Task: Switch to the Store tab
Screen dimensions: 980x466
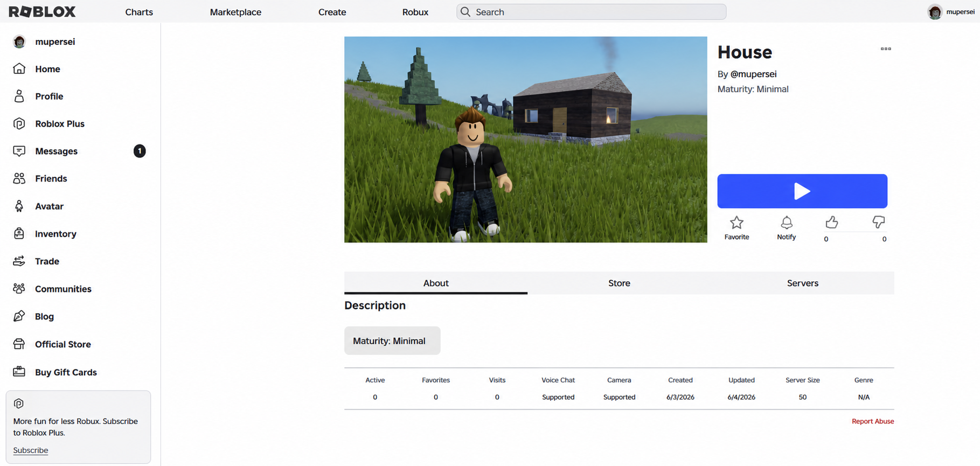Action: 619,283
